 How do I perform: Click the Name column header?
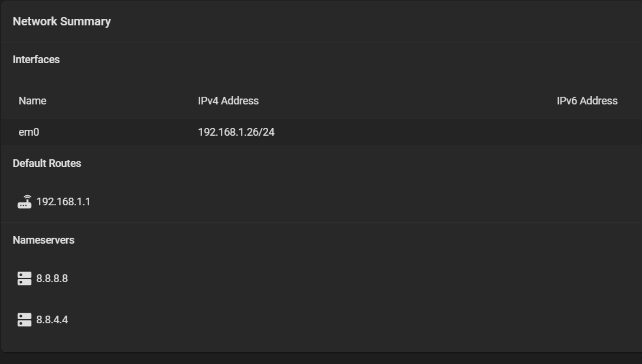click(32, 101)
